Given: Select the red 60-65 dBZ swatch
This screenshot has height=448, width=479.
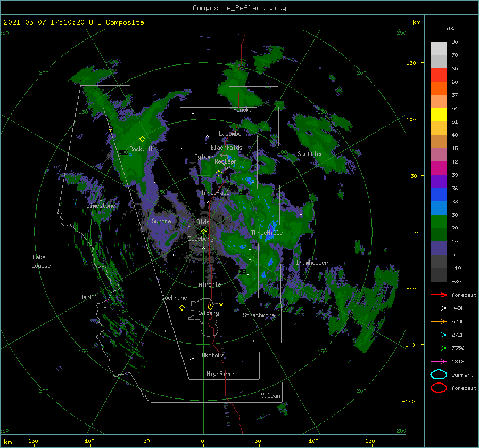Looking at the screenshot, I should (x=439, y=75).
